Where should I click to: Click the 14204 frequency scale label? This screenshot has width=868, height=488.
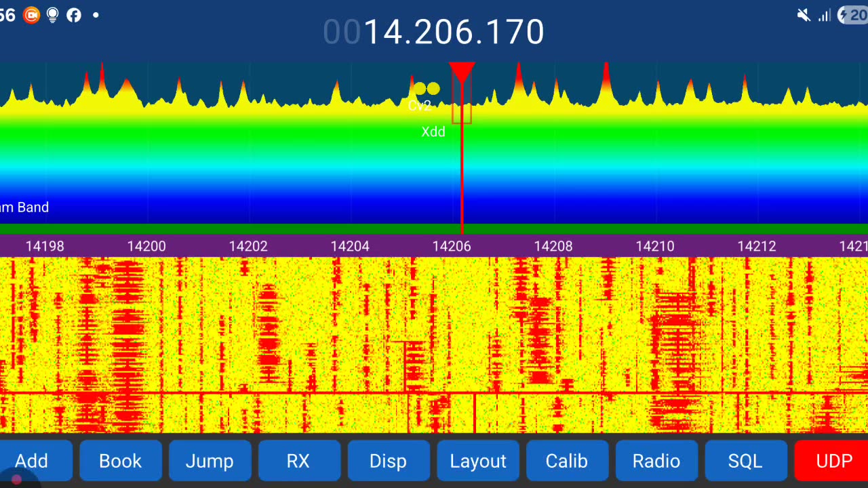[x=350, y=246]
